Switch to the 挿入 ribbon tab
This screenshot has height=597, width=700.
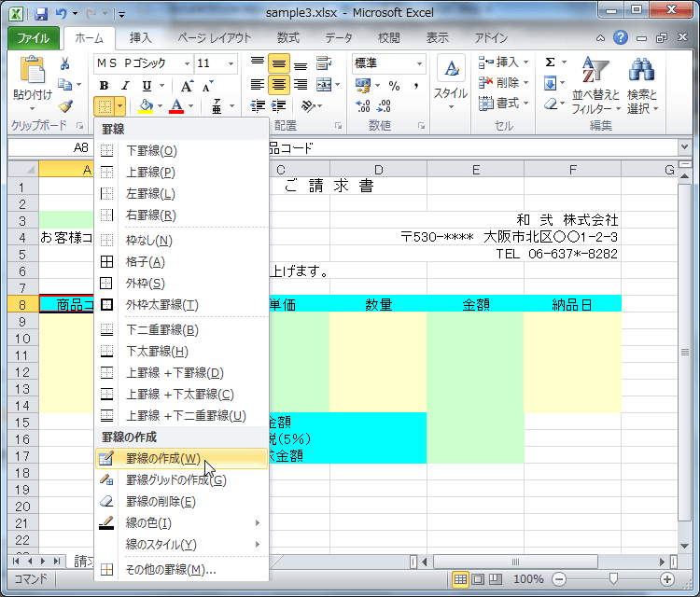141,38
